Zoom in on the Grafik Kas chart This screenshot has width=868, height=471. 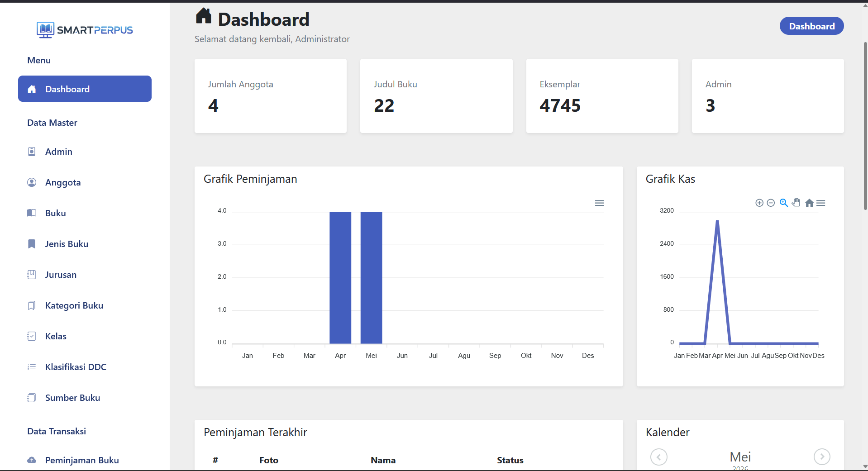759,203
